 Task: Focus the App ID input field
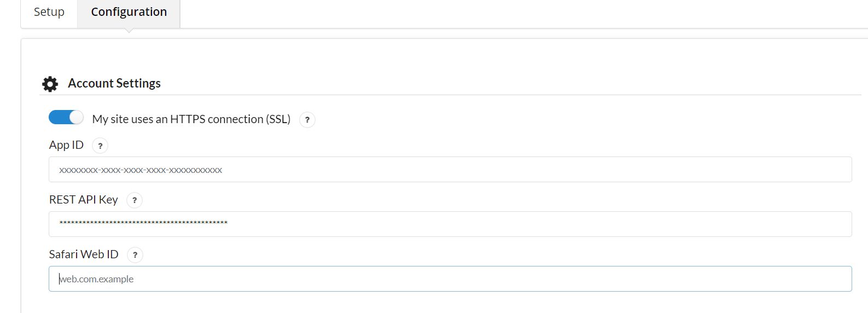(450, 170)
